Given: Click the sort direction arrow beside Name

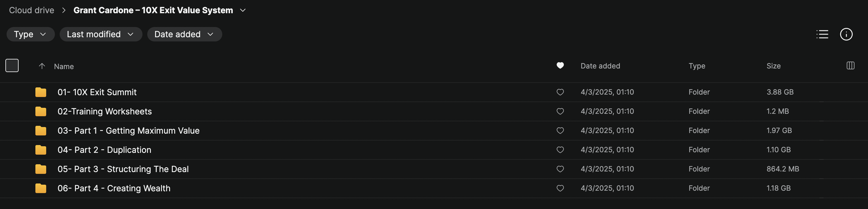Looking at the screenshot, I should 42,66.
